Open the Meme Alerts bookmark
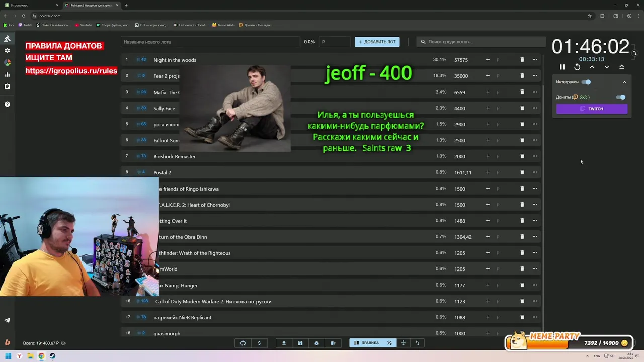 [223, 25]
